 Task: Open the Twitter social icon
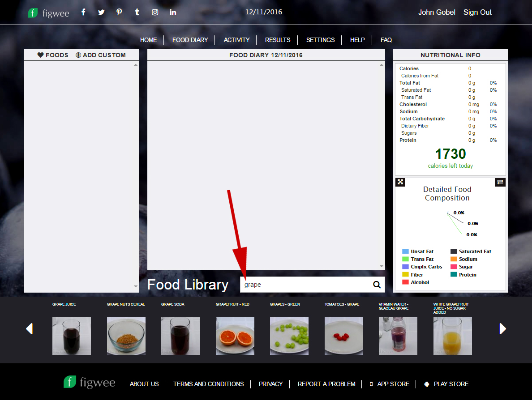coord(101,12)
